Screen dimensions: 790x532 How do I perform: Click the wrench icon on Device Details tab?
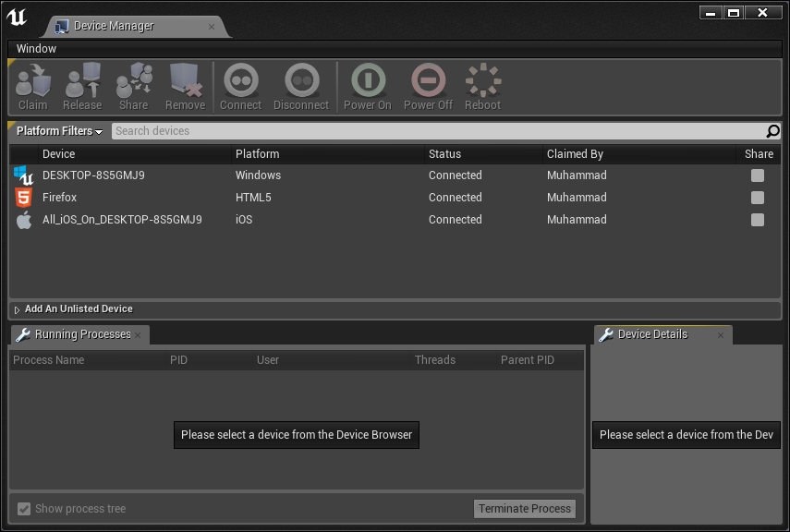pos(605,334)
